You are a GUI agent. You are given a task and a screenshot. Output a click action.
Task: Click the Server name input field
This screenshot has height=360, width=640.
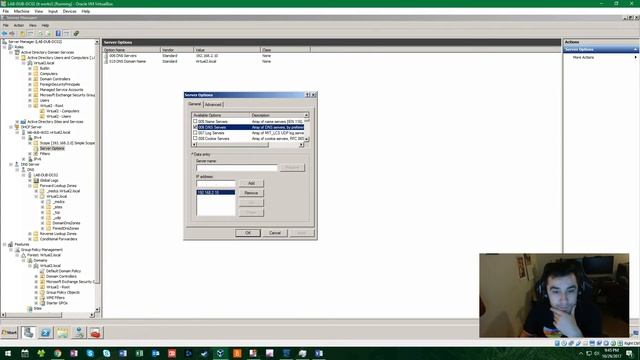point(236,168)
